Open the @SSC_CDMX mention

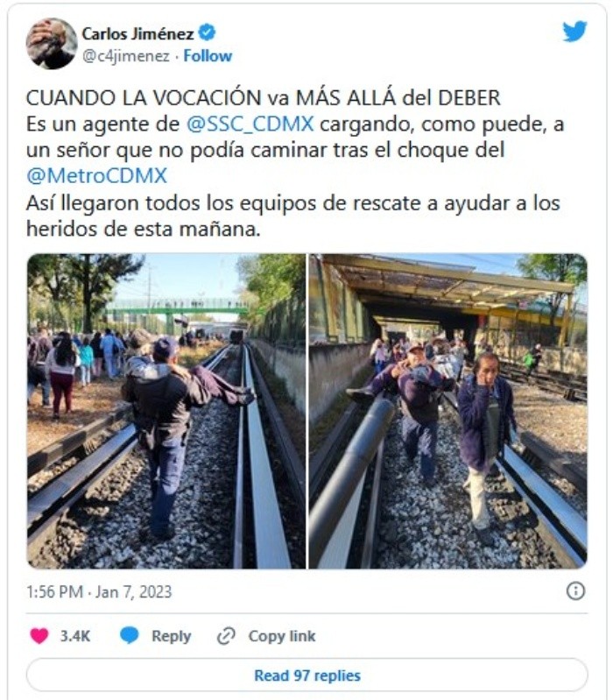pos(250,124)
